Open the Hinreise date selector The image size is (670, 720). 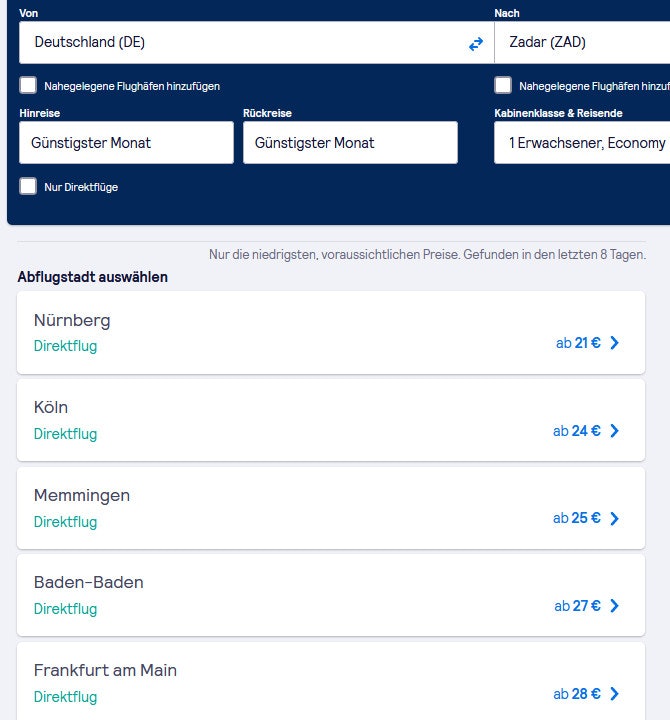pyautogui.click(x=125, y=143)
